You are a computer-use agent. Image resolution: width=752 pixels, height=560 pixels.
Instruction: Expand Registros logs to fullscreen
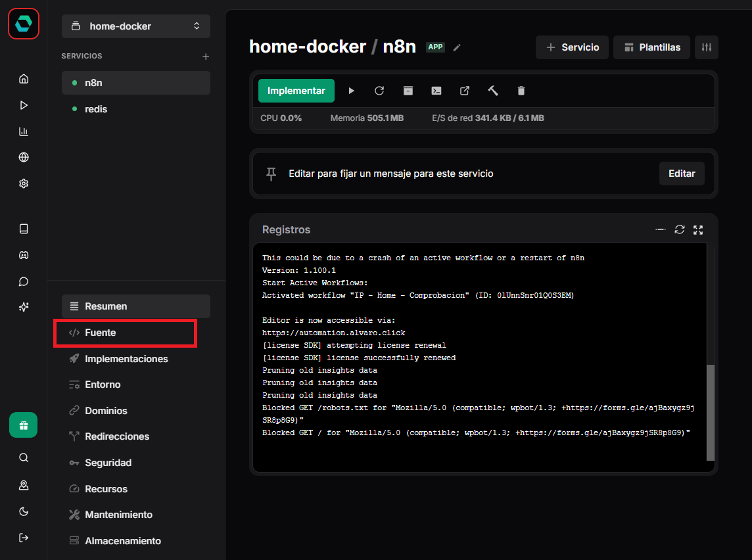pyautogui.click(x=698, y=229)
